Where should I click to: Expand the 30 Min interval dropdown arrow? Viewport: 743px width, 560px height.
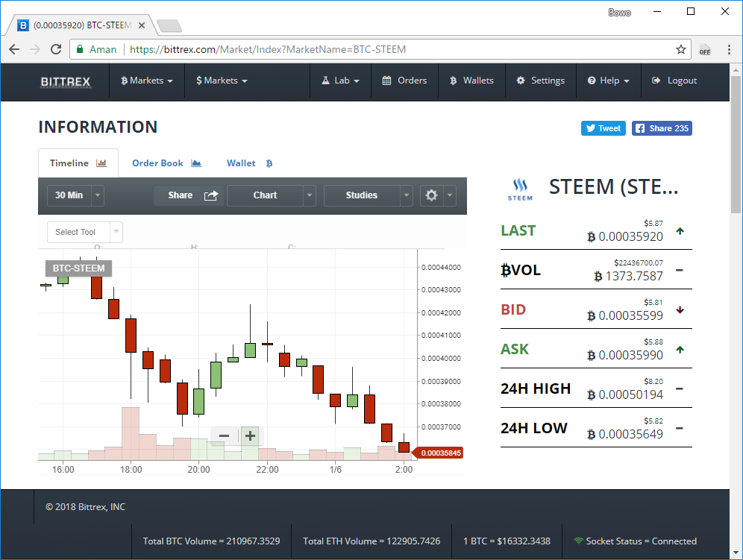tap(98, 195)
